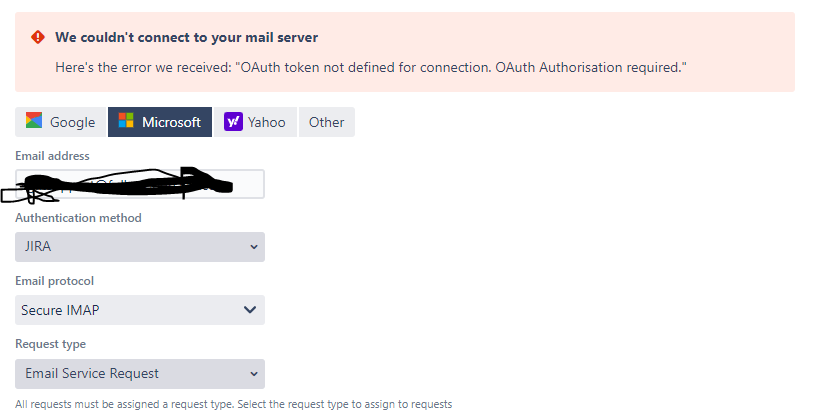The height and width of the screenshot is (416, 818).
Task: Click the Microsoft logo icon
Action: [126, 121]
